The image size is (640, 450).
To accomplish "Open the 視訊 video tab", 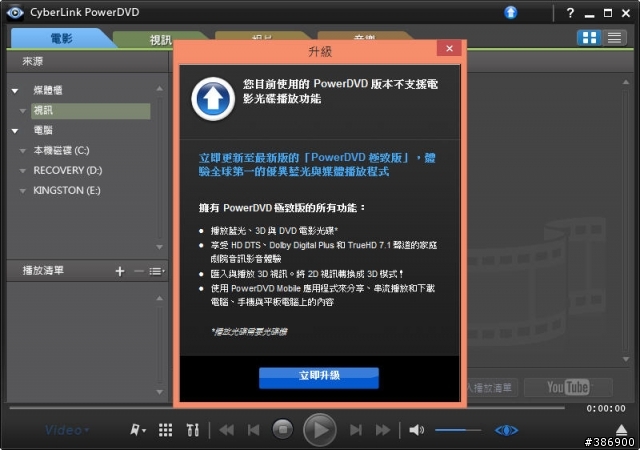I will click(x=160, y=40).
